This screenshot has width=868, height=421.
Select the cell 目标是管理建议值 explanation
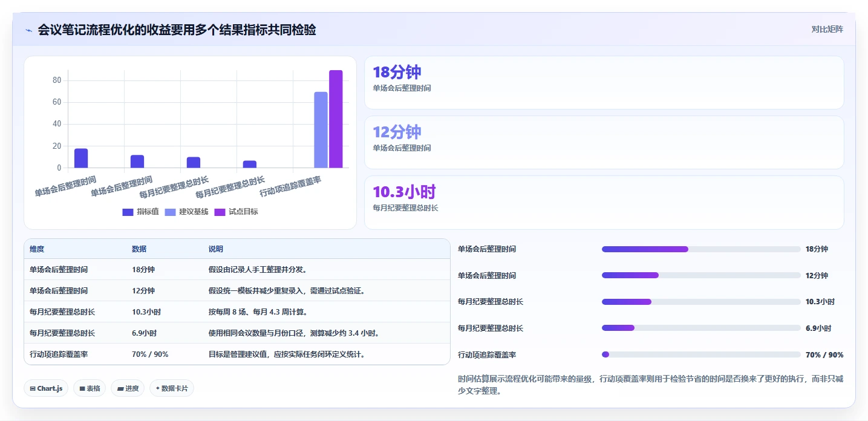(x=326, y=354)
